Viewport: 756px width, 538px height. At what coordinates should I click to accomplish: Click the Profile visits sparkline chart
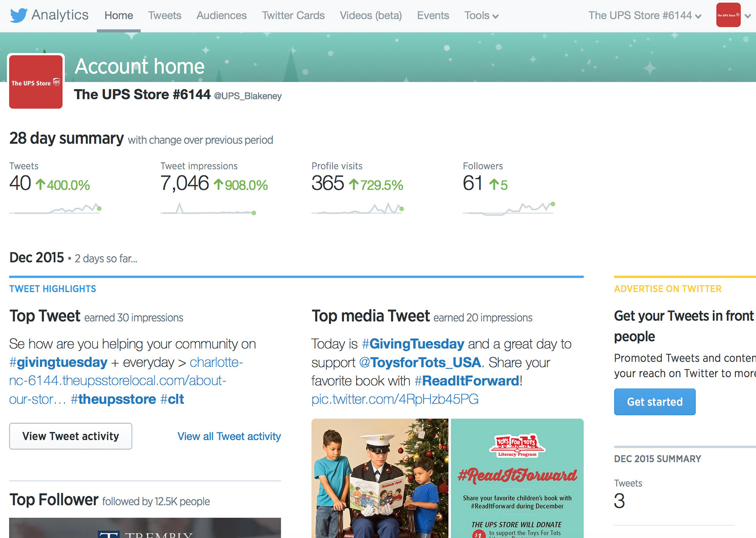tap(358, 208)
